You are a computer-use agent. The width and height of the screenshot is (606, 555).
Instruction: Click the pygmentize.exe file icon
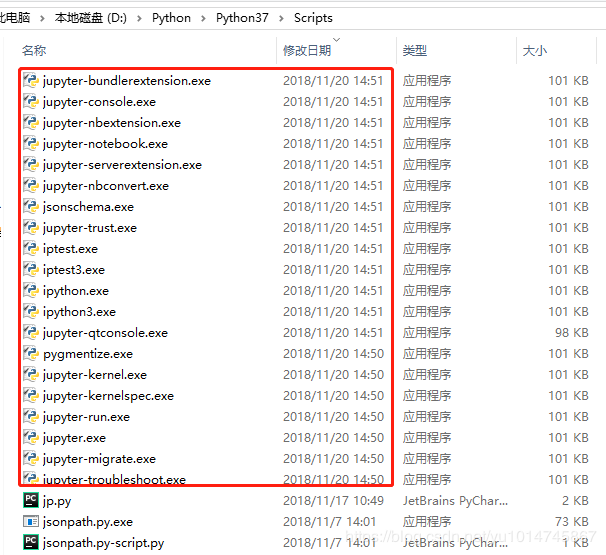pyautogui.click(x=31, y=353)
